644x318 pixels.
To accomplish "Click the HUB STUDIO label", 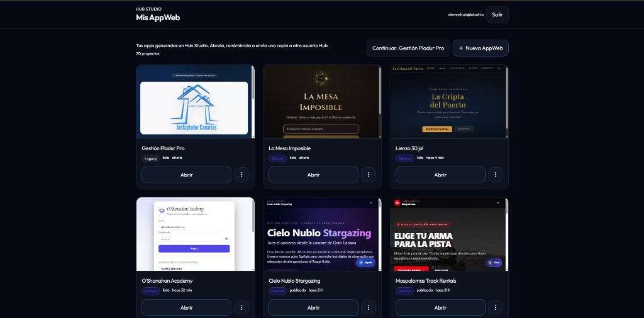I will [x=148, y=9].
